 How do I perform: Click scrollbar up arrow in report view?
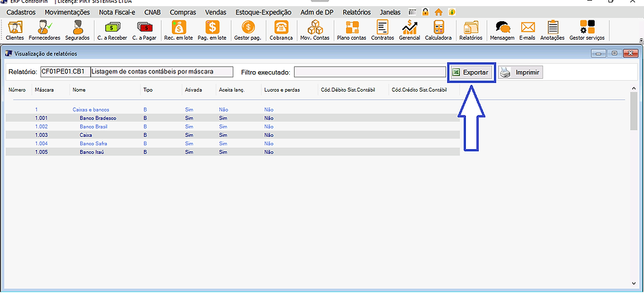pyautogui.click(x=634, y=88)
